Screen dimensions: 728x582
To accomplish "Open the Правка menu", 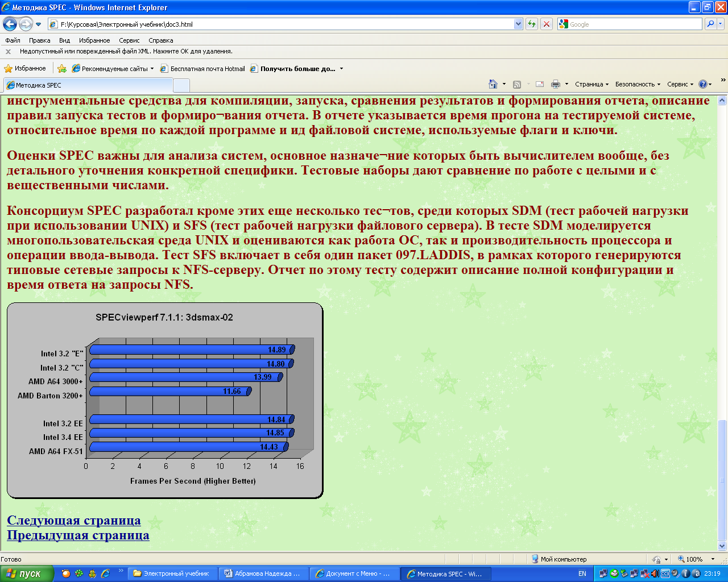I will [40, 40].
